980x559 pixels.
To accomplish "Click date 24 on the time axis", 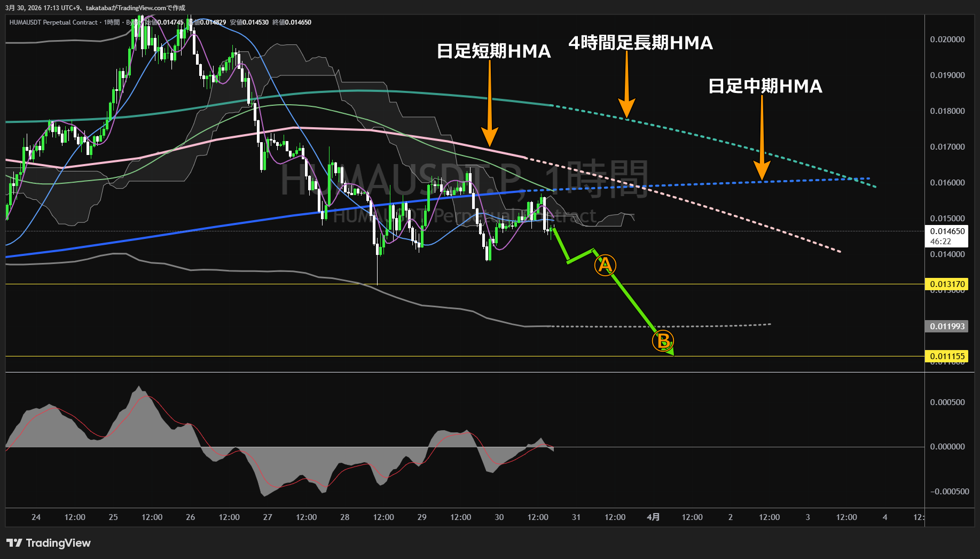I will [x=36, y=517].
